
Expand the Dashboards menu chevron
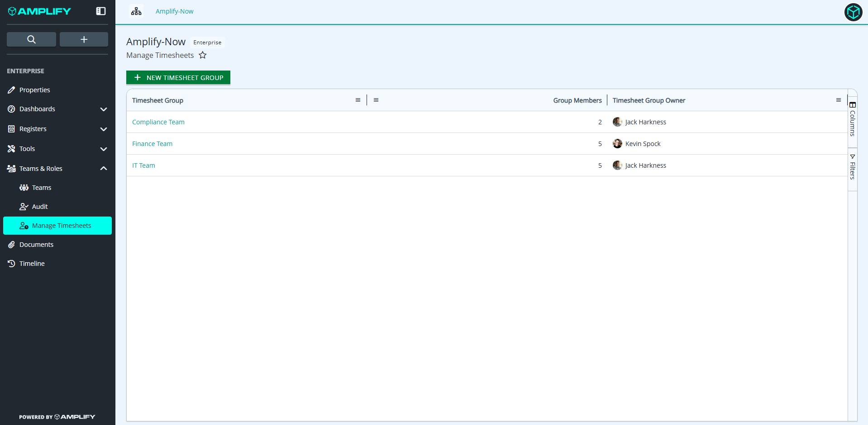pyautogui.click(x=104, y=109)
